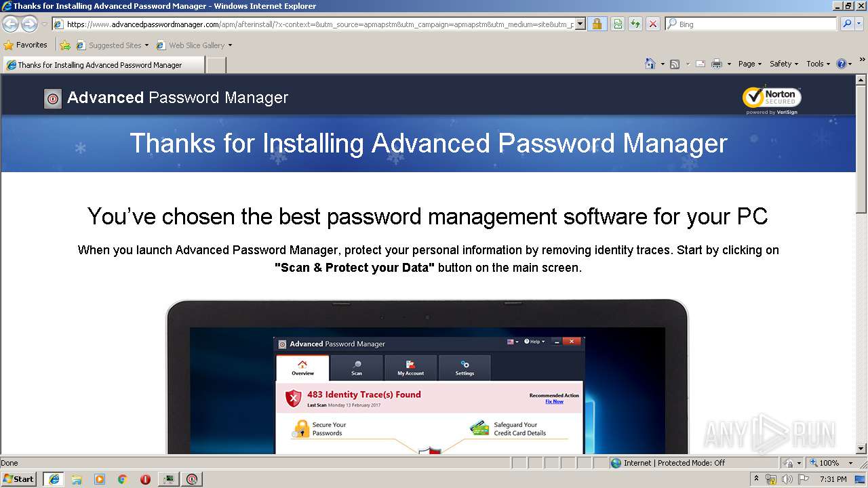Go to the Home page icon
868x488 pixels.
[x=650, y=64]
